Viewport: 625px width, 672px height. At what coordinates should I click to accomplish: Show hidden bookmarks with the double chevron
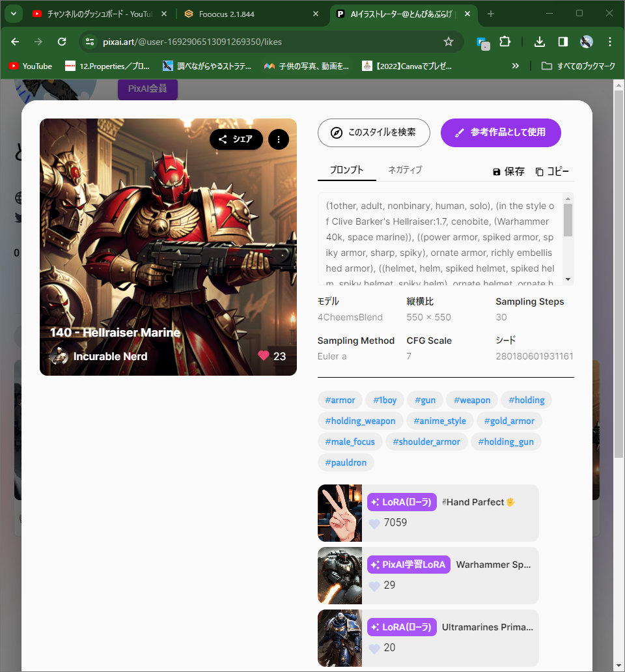[x=516, y=66]
